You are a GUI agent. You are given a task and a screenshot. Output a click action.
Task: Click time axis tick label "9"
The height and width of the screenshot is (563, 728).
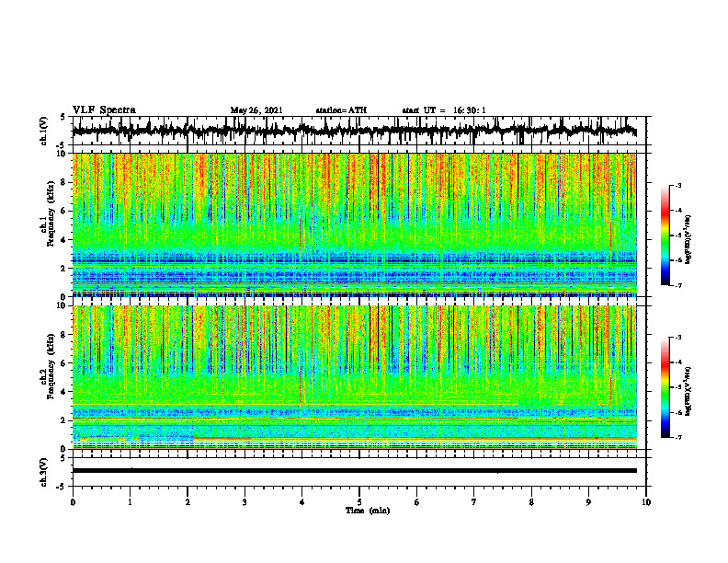(x=588, y=502)
